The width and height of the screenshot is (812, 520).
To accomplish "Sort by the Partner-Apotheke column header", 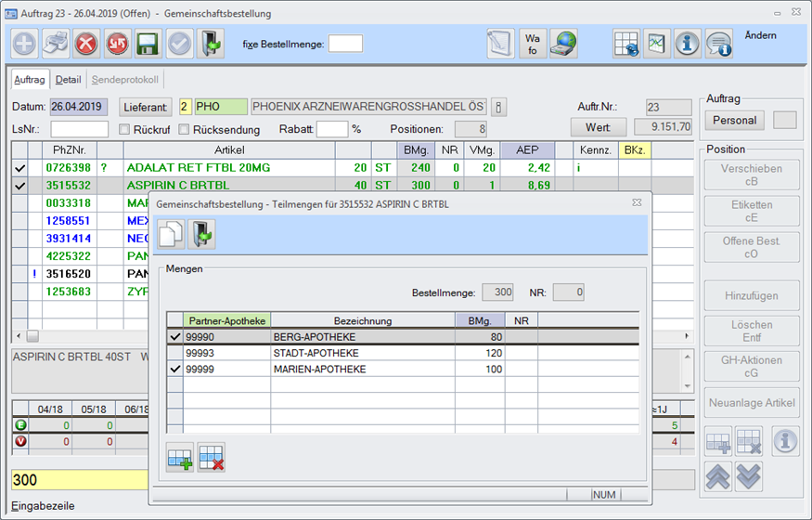I will (x=226, y=320).
